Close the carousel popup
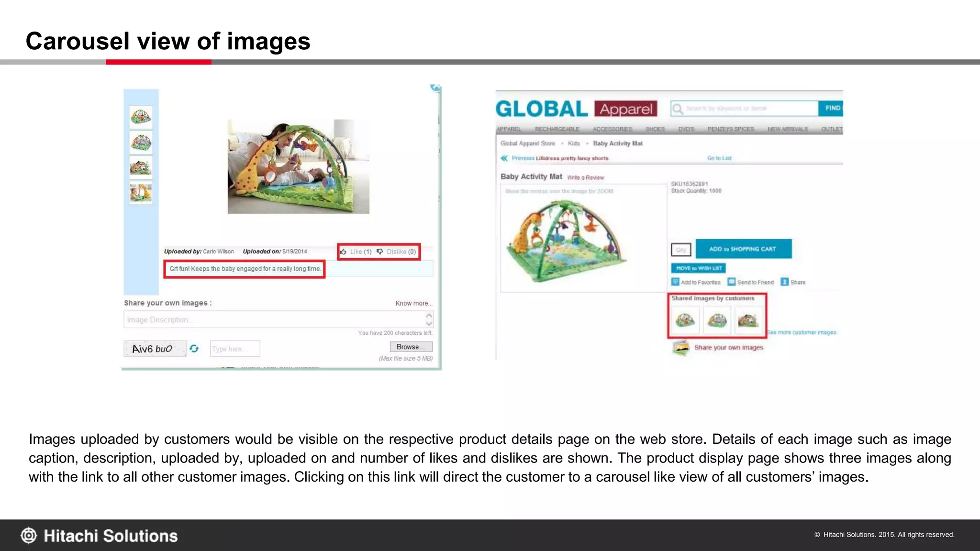980x551 pixels. coord(435,88)
